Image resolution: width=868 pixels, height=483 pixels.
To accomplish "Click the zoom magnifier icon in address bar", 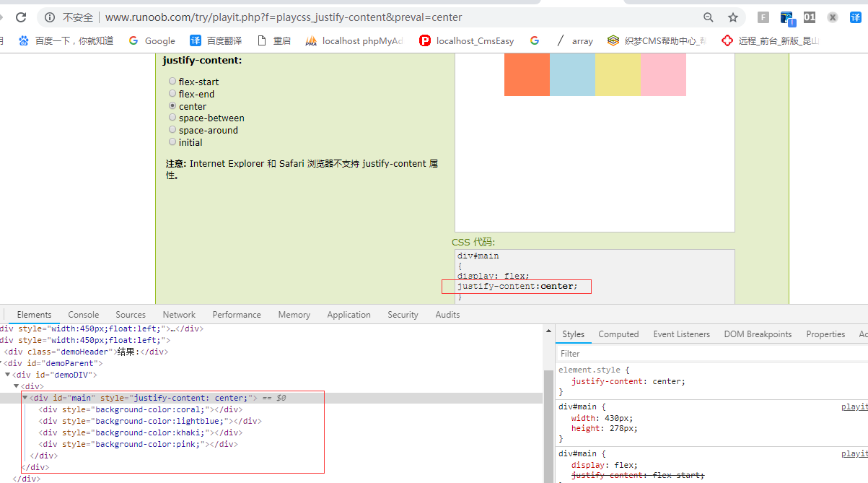I will coord(709,17).
